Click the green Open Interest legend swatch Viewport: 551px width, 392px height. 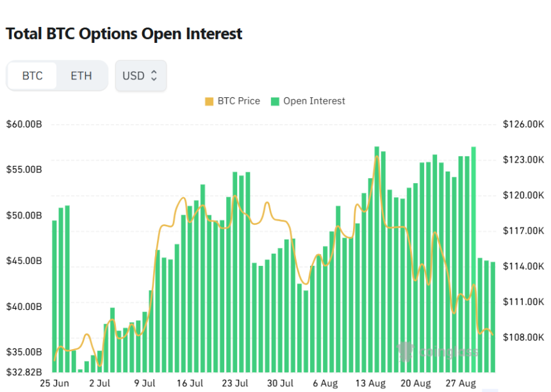tap(275, 101)
